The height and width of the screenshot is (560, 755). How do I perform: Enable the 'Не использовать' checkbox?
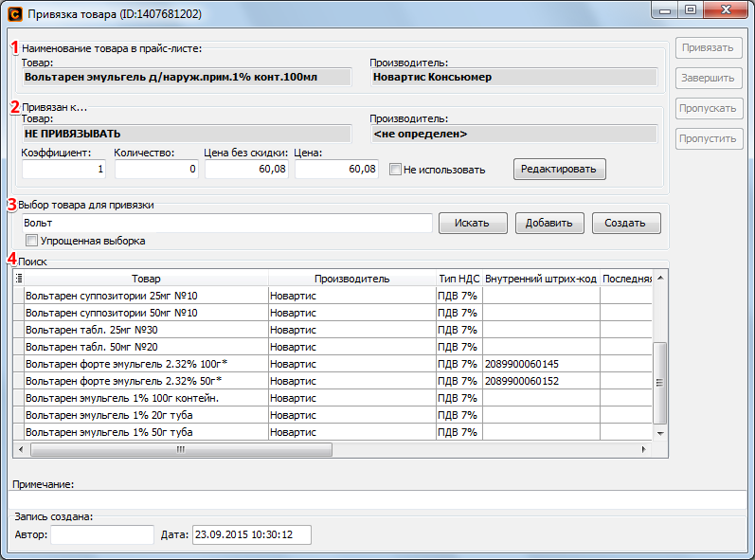click(396, 170)
